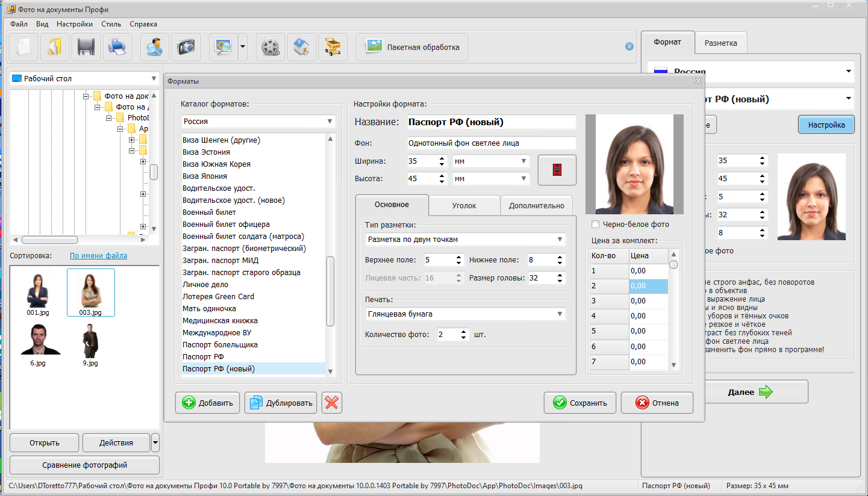Click the shopping cart toolbar icon
The image size is (868, 496).
tap(333, 47)
